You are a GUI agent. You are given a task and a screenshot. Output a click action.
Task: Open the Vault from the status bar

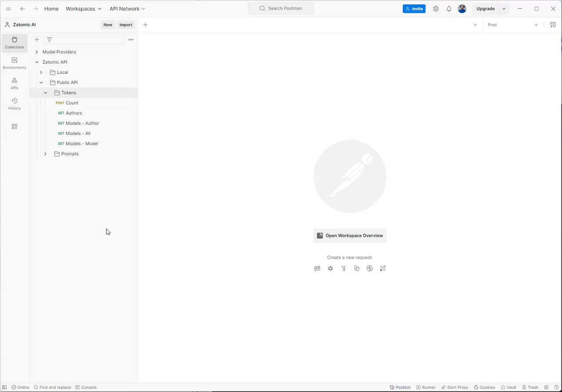coord(508,387)
